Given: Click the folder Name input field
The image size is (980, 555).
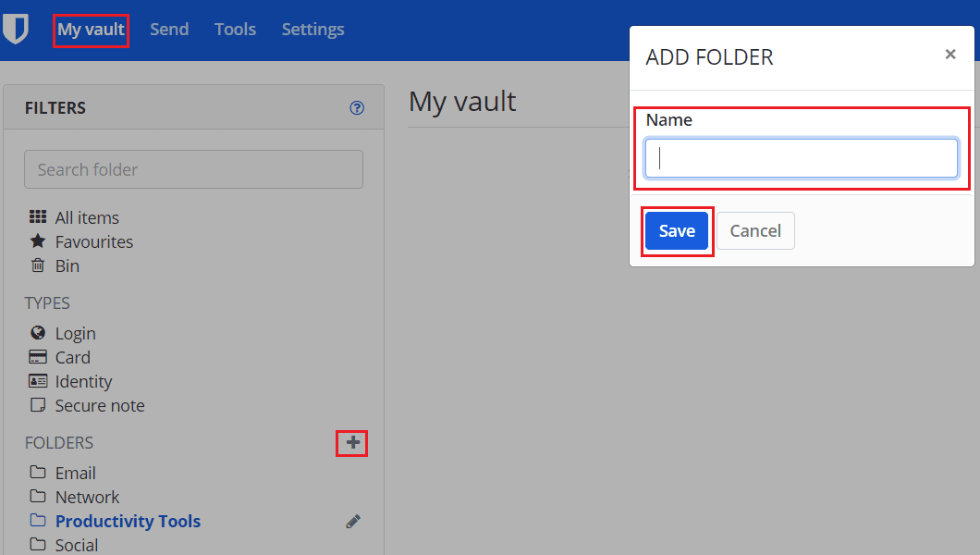Looking at the screenshot, I should [802, 158].
